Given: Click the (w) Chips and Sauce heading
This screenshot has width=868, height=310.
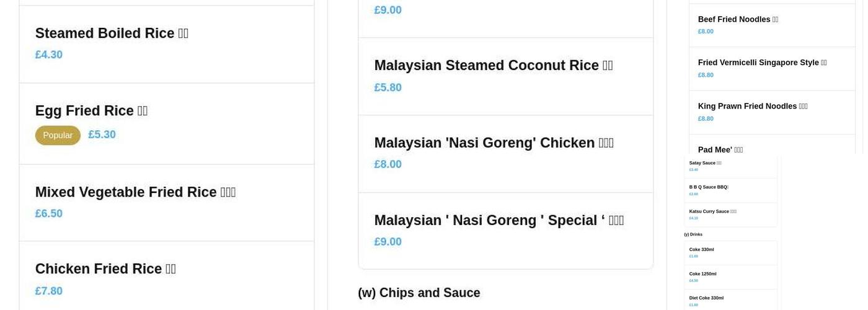Looking at the screenshot, I should click(x=418, y=293).
